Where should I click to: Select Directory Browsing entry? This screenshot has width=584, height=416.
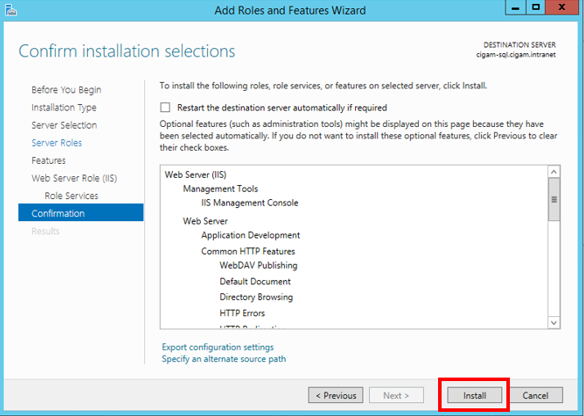coord(256,297)
